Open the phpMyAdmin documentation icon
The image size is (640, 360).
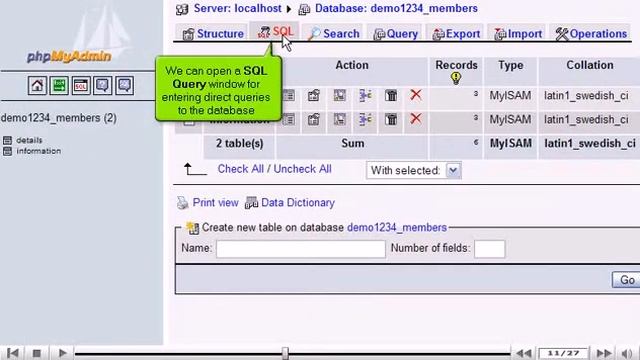(102, 86)
